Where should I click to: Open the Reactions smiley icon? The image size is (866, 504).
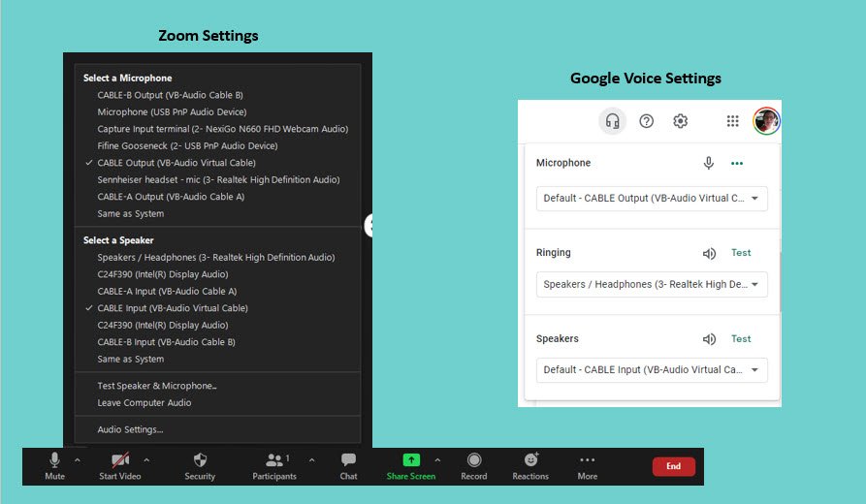click(530, 459)
